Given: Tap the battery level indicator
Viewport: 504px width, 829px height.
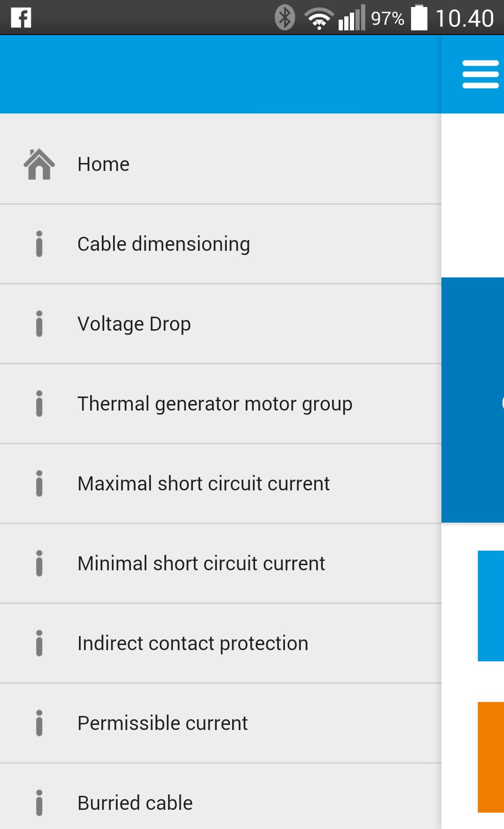Looking at the screenshot, I should [x=419, y=18].
